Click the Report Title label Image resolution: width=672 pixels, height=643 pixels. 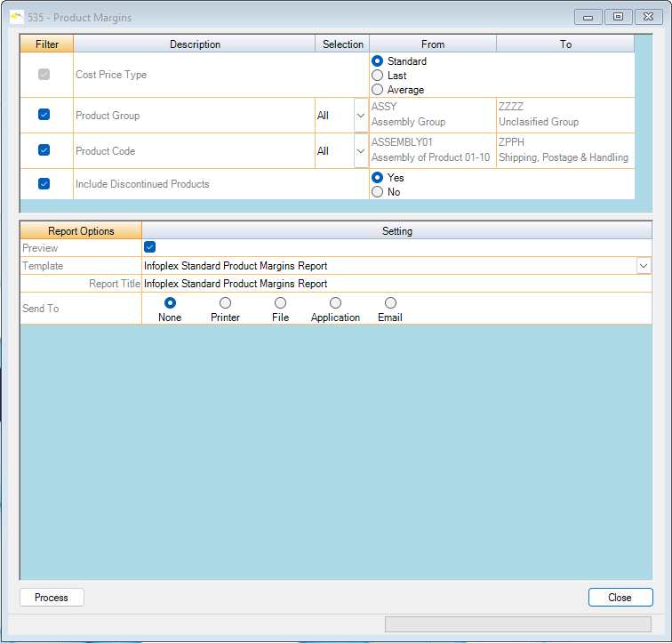(115, 284)
